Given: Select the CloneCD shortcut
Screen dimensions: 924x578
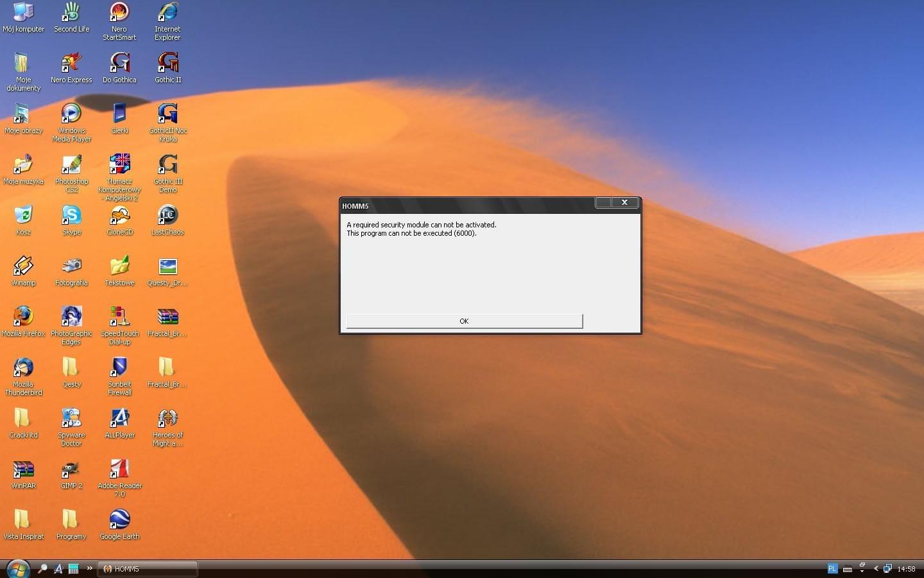Looking at the screenshot, I should 119,220.
